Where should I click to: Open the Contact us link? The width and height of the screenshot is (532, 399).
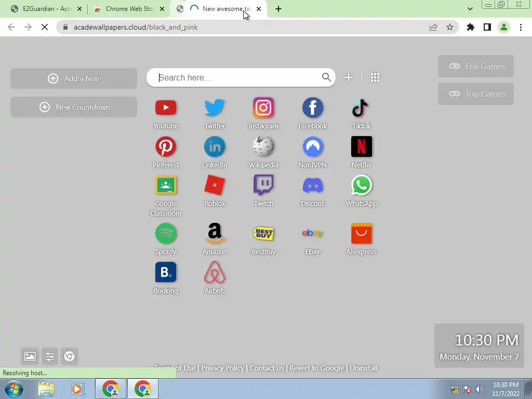(267, 368)
